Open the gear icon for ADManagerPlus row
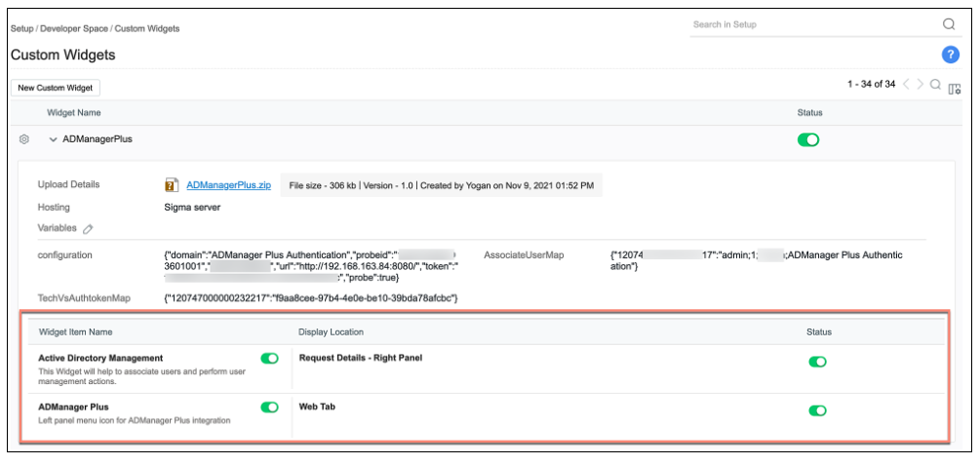This screenshot has width=980, height=465. 24,139
